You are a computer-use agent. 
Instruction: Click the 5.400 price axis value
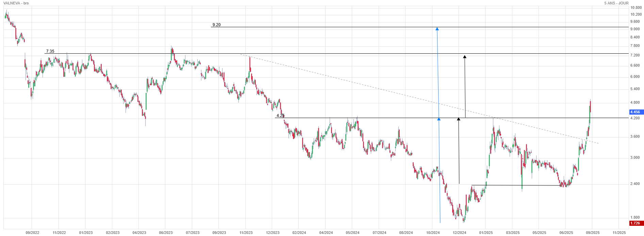635,89
